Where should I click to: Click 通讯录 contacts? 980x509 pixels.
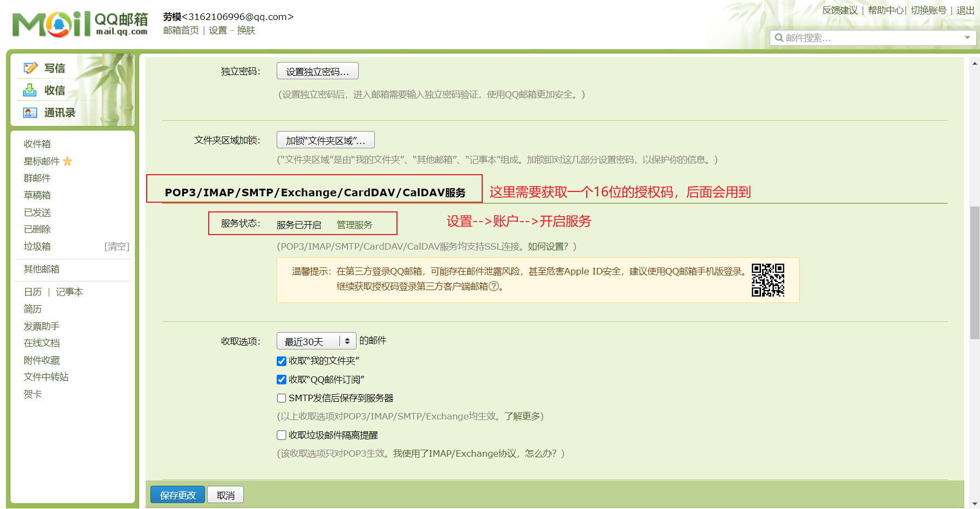(59, 112)
